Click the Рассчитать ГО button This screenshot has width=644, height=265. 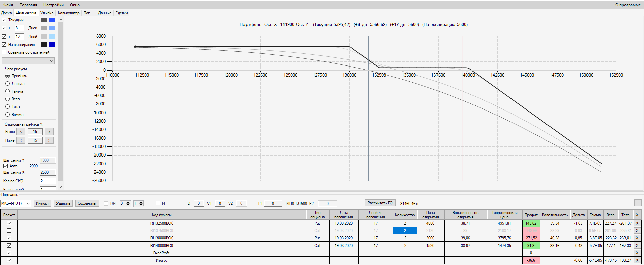pyautogui.click(x=380, y=203)
